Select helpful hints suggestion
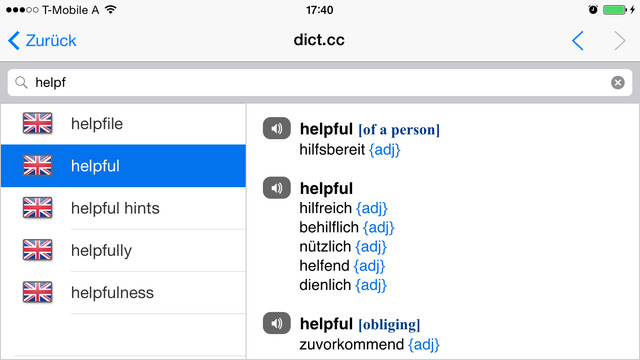Viewport: 640px width, 360px height. click(123, 208)
